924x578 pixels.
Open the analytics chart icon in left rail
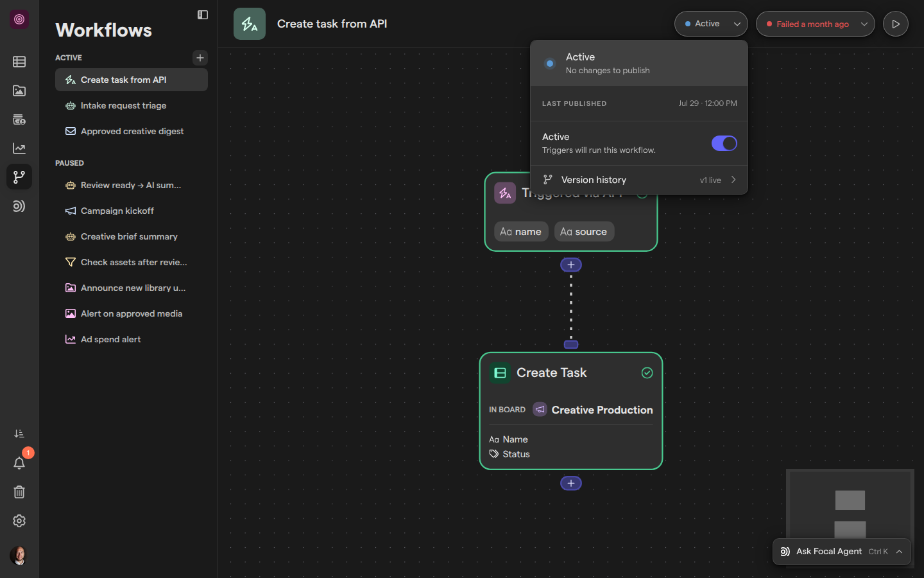[19, 148]
